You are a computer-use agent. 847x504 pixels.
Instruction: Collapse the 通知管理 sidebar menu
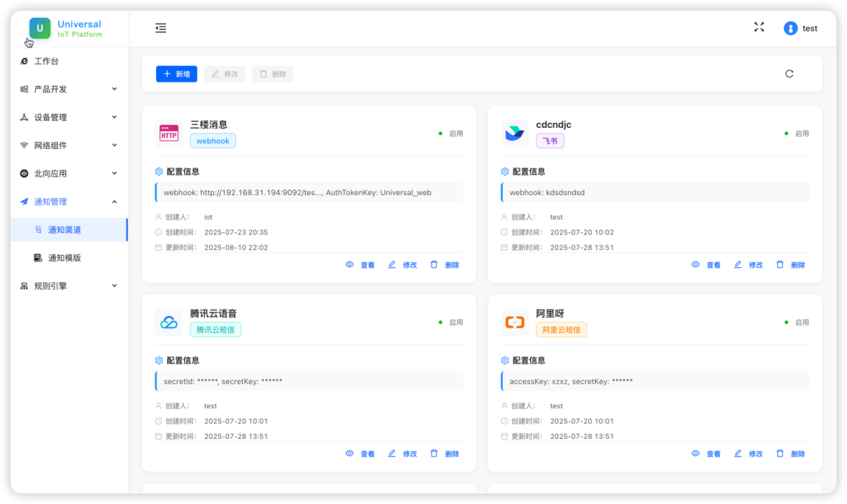click(x=68, y=201)
